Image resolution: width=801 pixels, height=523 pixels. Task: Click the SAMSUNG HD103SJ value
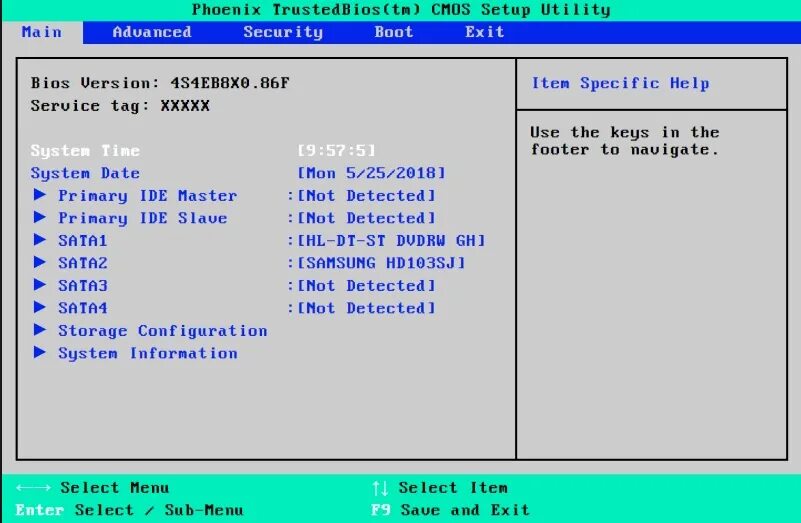click(381, 263)
